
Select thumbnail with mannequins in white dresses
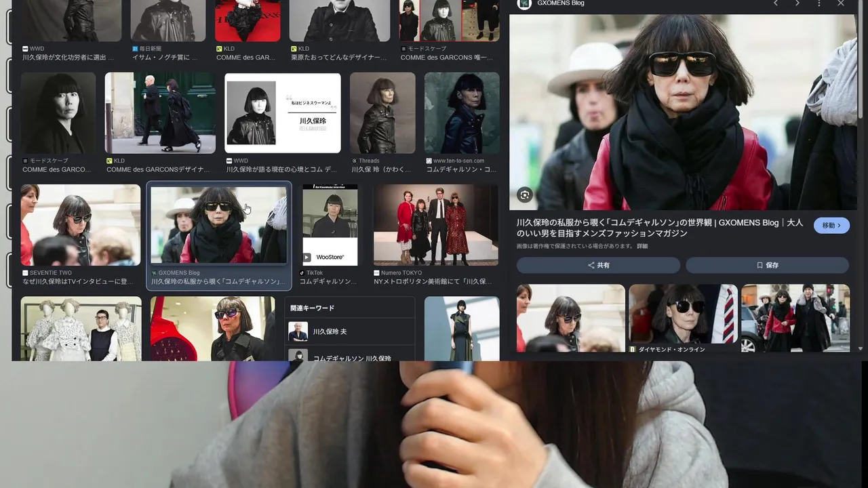point(81,329)
